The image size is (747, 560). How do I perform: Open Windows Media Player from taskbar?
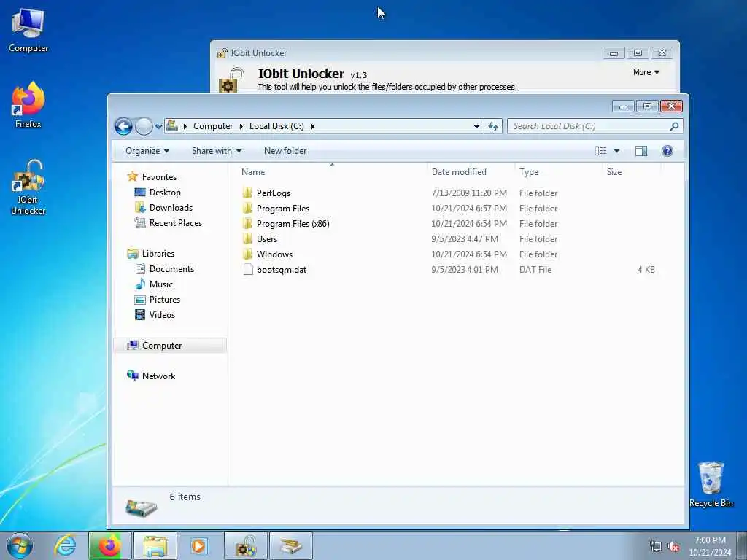[198, 545]
